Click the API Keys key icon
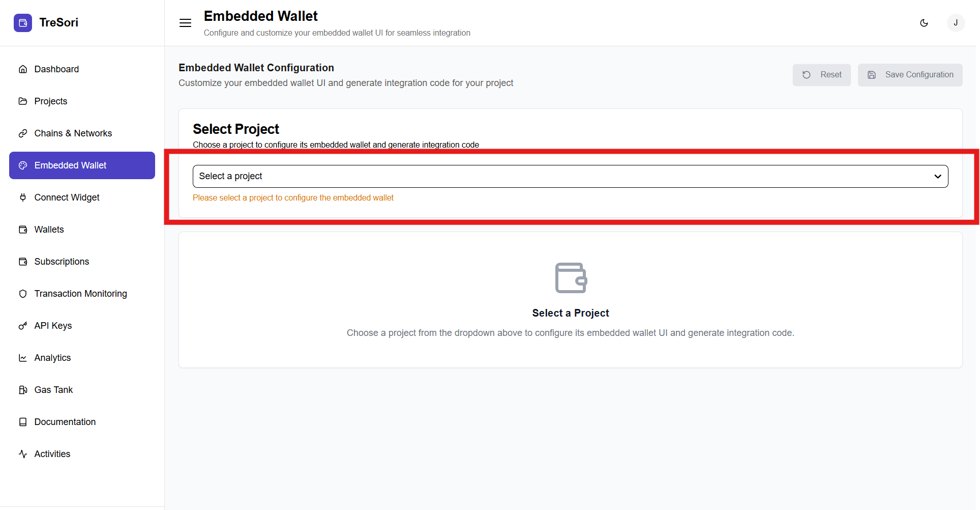The image size is (980, 510). pyautogui.click(x=23, y=326)
